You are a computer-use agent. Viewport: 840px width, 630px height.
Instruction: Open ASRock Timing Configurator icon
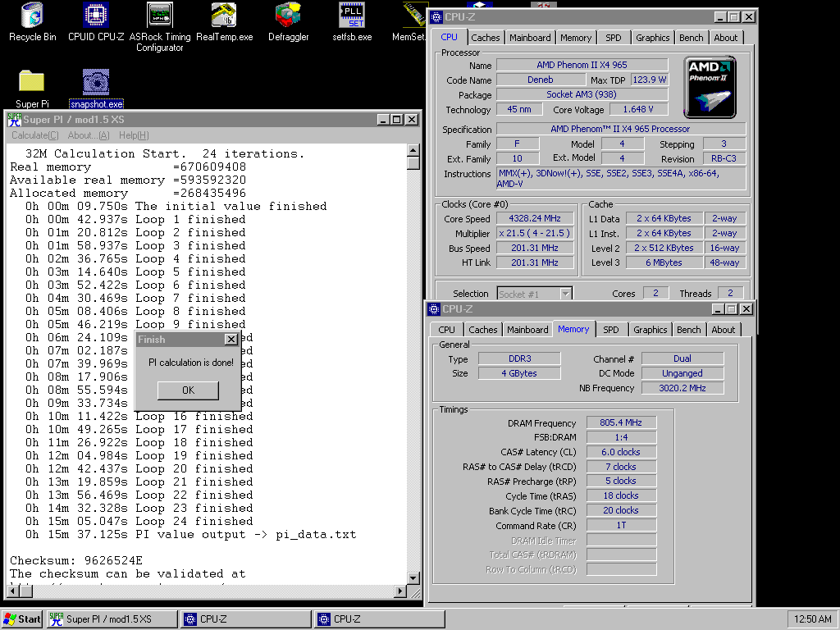click(160, 27)
